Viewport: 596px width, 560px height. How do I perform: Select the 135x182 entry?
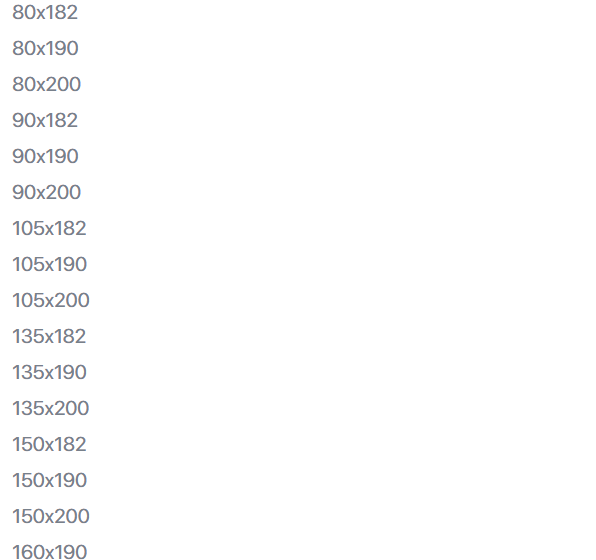click(49, 336)
